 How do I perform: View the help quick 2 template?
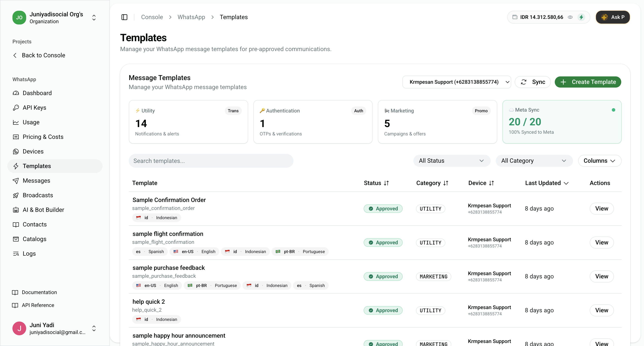pos(602,310)
